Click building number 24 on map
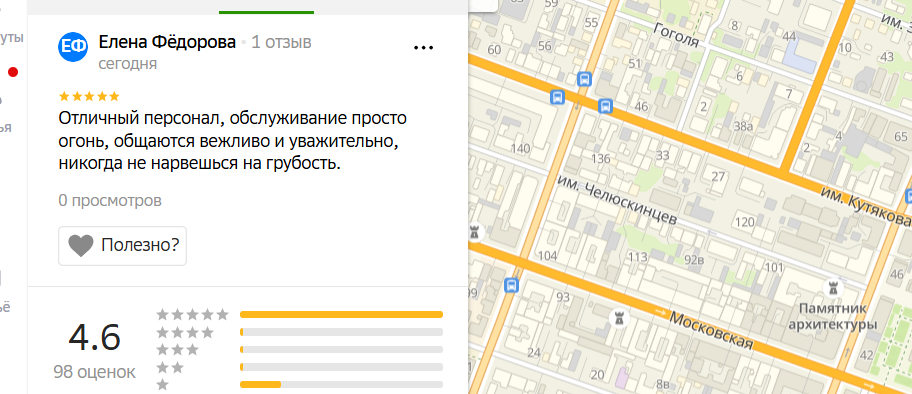 coord(533,353)
